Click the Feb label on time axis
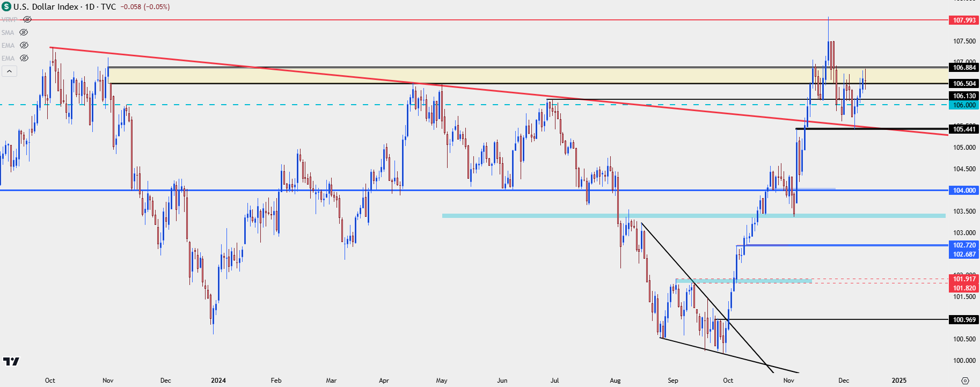980x387 pixels. pyautogui.click(x=276, y=381)
